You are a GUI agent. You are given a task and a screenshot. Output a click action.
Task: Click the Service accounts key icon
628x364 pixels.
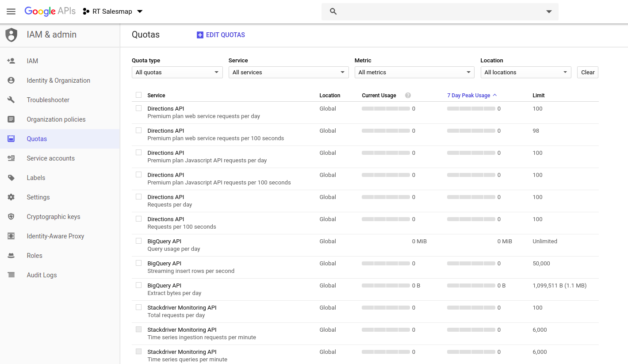click(11, 158)
